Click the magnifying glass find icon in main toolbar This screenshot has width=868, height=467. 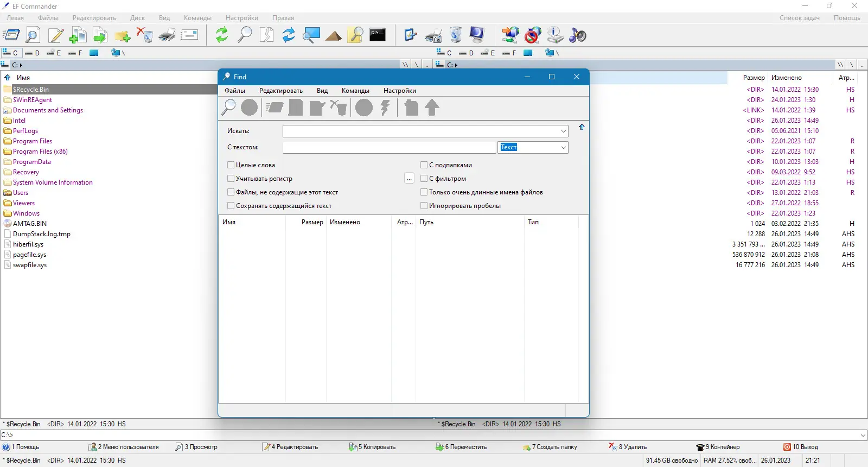click(x=245, y=35)
